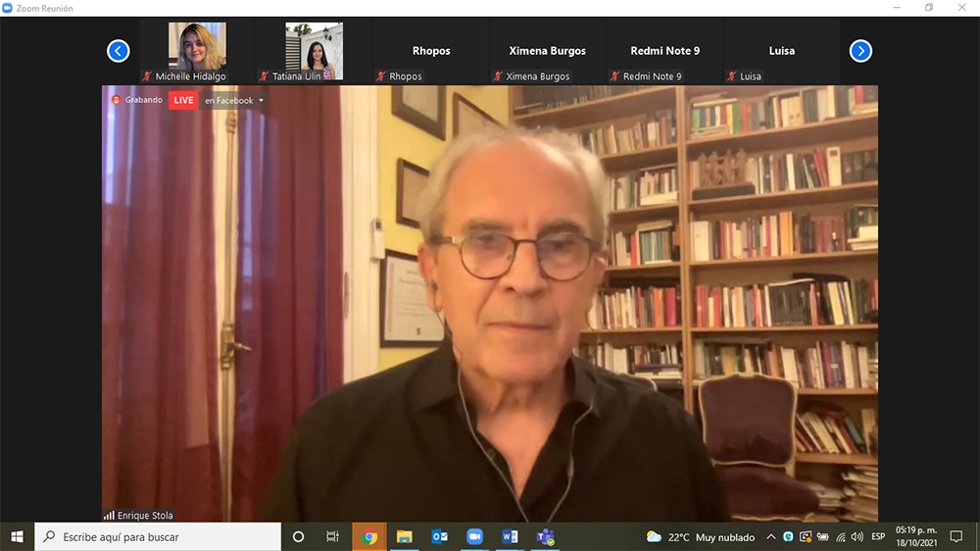The width and height of the screenshot is (980, 551).
Task: Open File Explorer from the taskbar
Action: tap(405, 536)
